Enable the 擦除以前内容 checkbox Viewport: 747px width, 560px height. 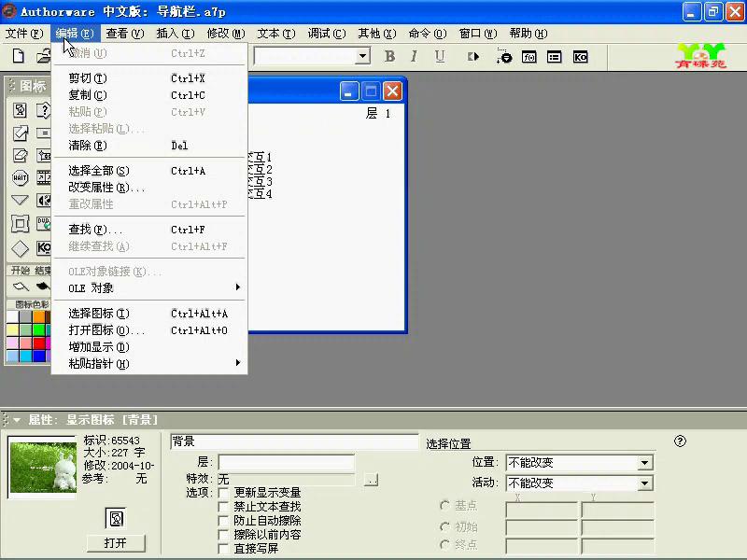coord(223,534)
